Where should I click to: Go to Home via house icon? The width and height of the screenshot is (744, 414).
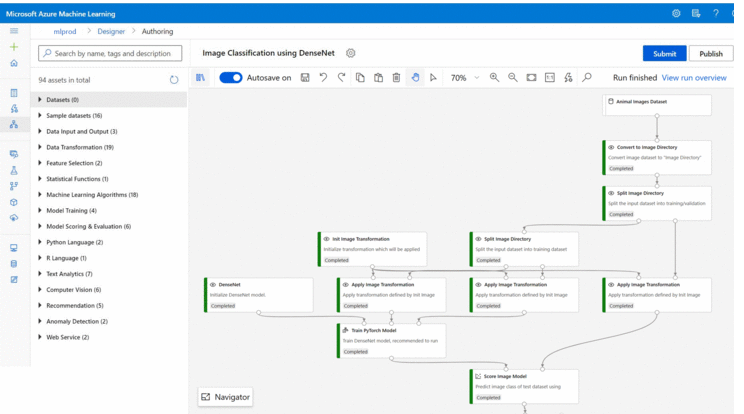pyautogui.click(x=14, y=63)
